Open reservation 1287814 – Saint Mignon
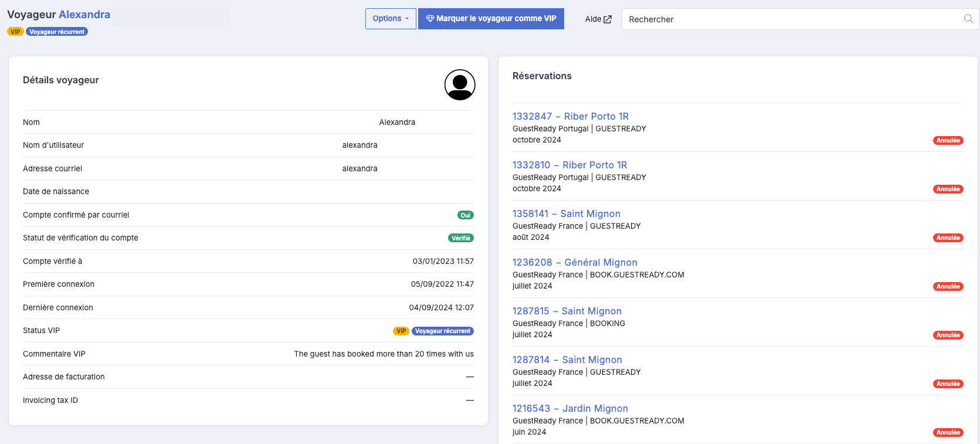The height and width of the screenshot is (444, 980). tap(567, 360)
